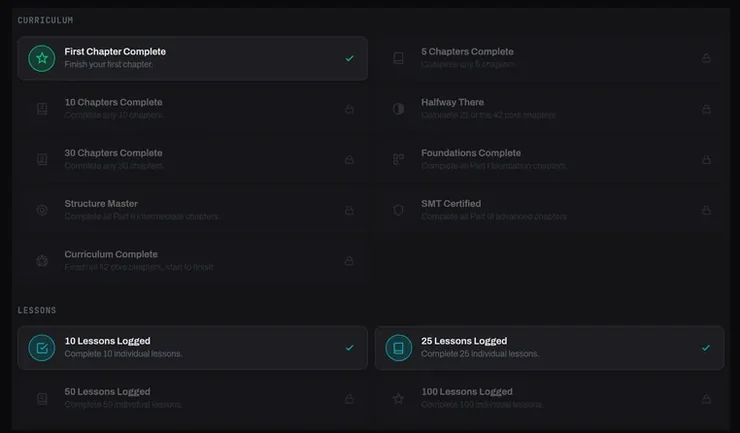This screenshot has width=740, height=433.
Task: Click the lock icon on SMT Certified
Action: pos(706,210)
